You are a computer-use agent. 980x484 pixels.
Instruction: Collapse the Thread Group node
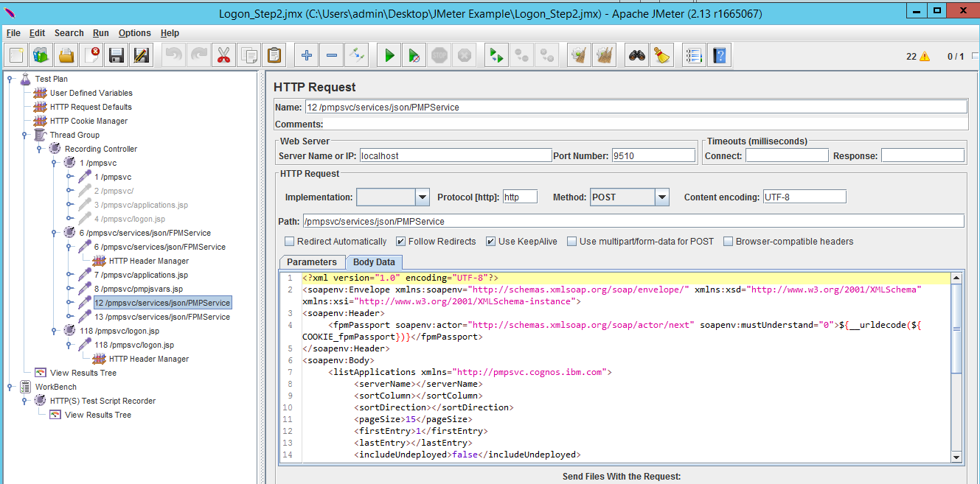tap(24, 135)
